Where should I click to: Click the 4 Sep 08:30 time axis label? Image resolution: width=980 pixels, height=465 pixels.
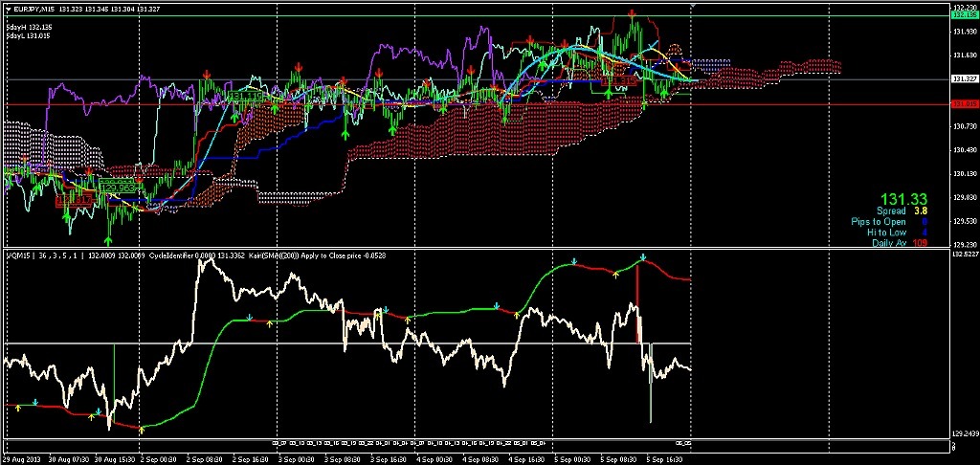(482, 458)
